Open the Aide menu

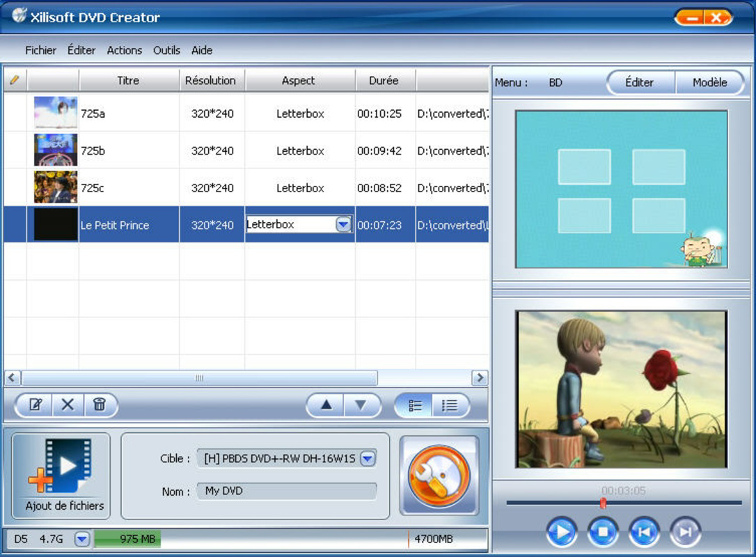(202, 50)
